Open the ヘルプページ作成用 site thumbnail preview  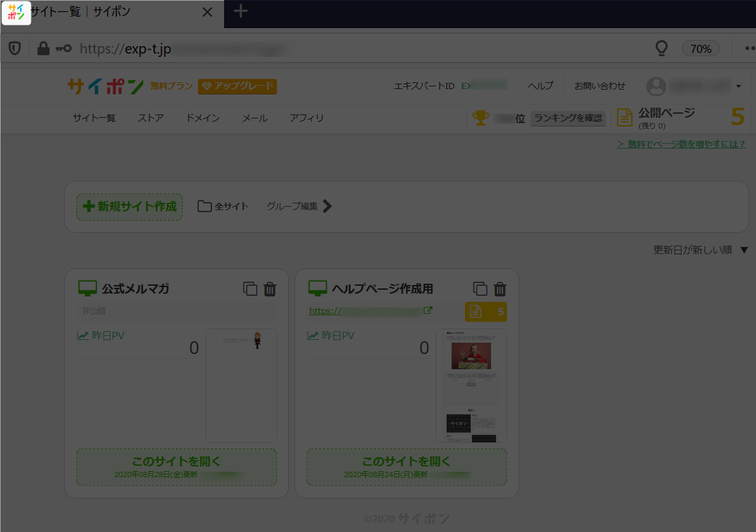[x=471, y=385]
